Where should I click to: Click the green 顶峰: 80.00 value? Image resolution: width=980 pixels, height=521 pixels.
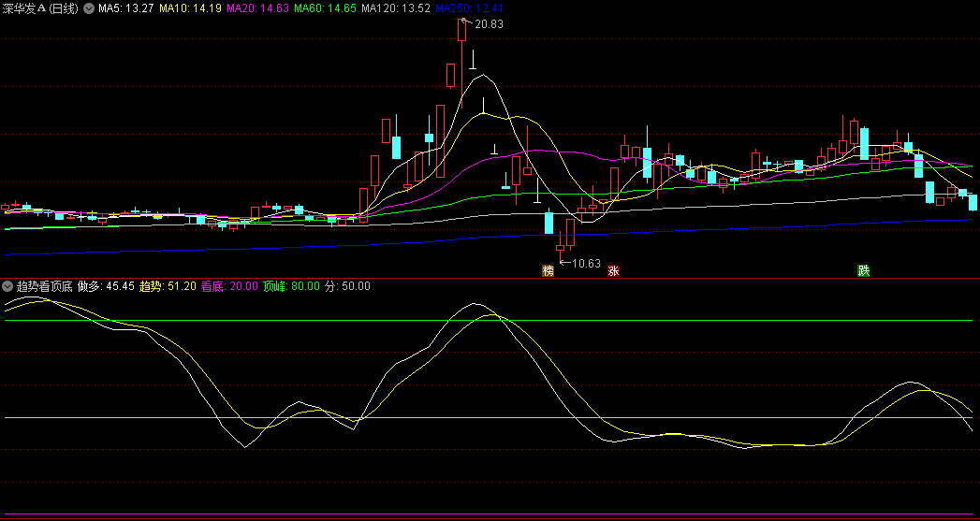tap(291, 286)
